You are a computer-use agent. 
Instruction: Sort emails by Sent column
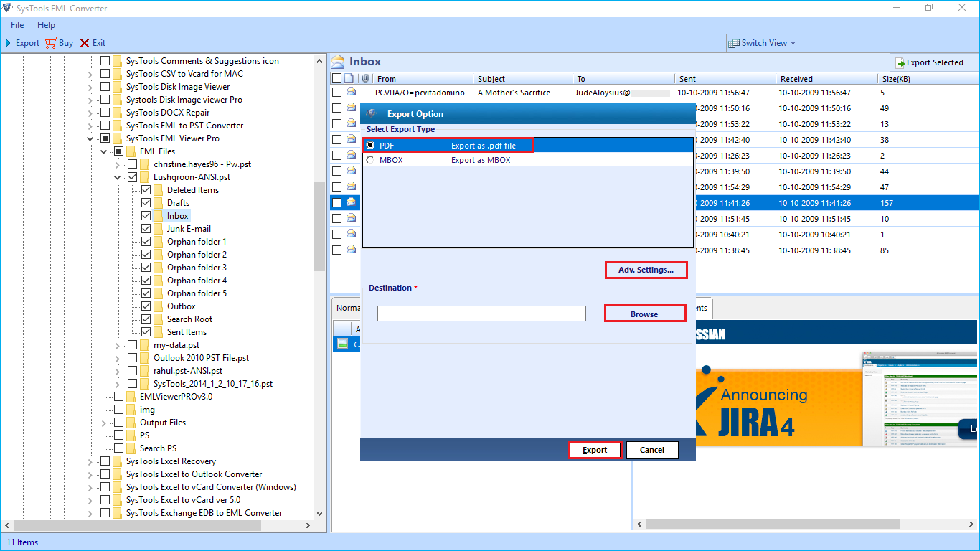[725, 79]
